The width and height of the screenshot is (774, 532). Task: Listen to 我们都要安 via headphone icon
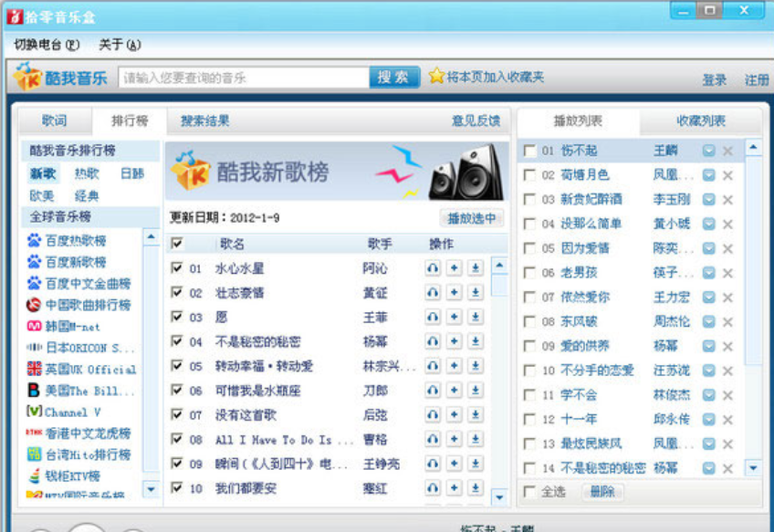coord(433,488)
